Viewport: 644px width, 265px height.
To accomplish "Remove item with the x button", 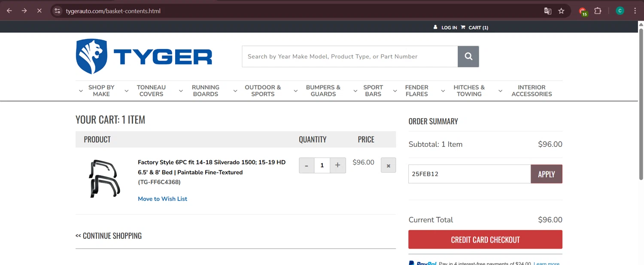I will pos(388,165).
